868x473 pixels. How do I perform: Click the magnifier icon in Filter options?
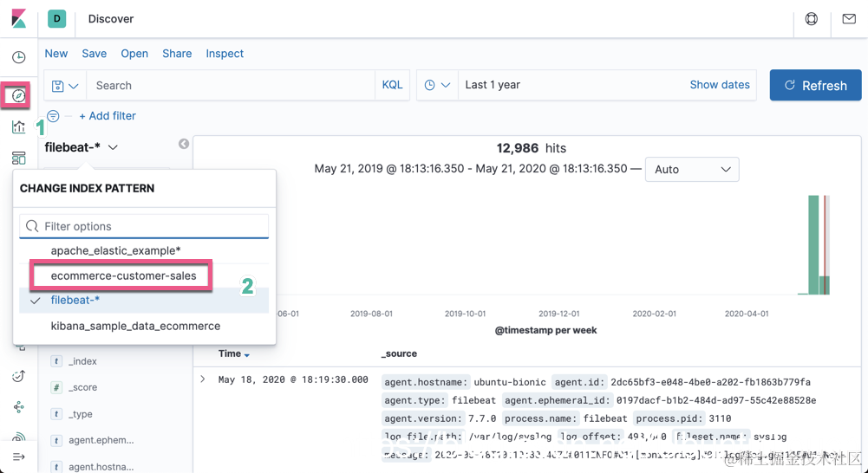coord(32,226)
